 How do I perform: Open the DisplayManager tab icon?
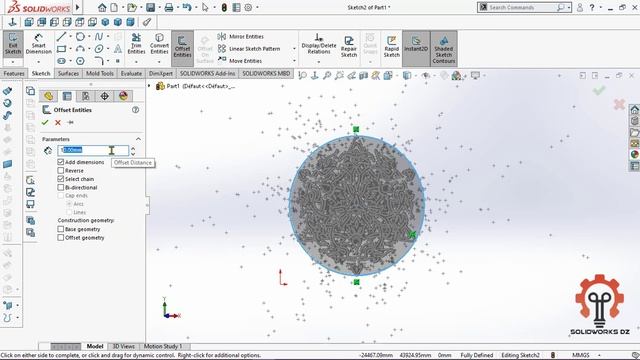tap(123, 96)
